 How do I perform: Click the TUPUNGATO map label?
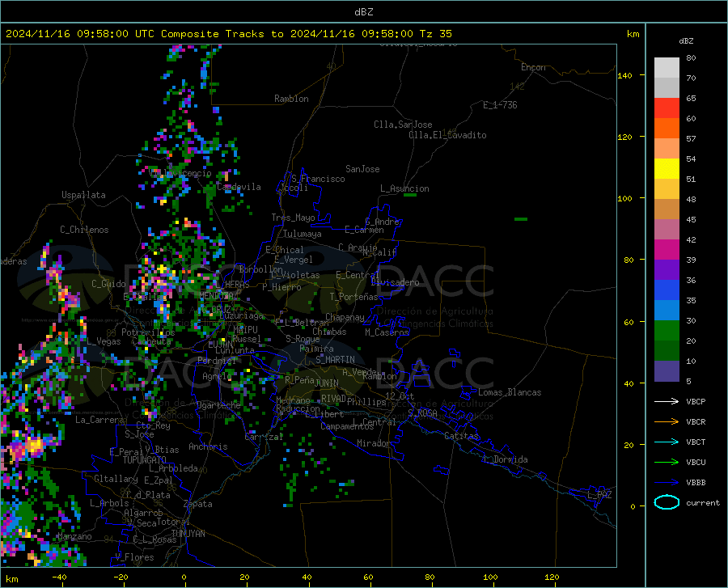pyautogui.click(x=145, y=460)
